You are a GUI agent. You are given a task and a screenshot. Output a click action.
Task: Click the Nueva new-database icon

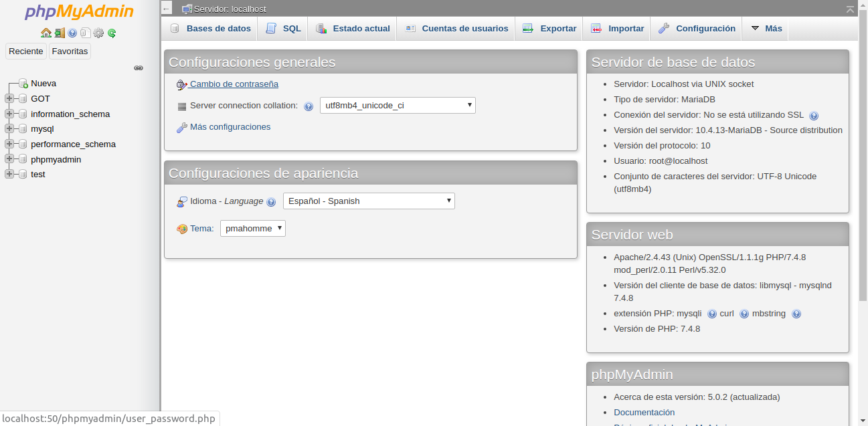[23, 84]
